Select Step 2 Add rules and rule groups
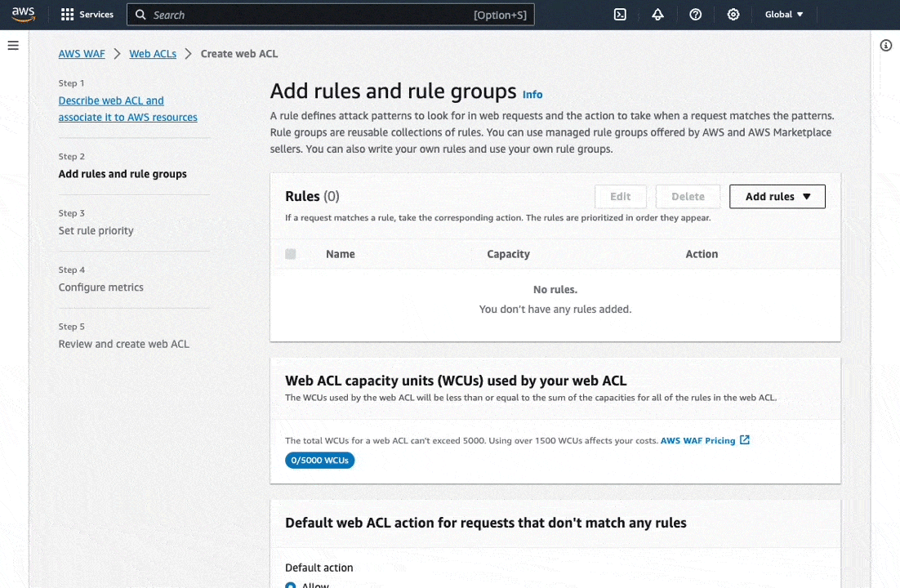 coord(123,174)
